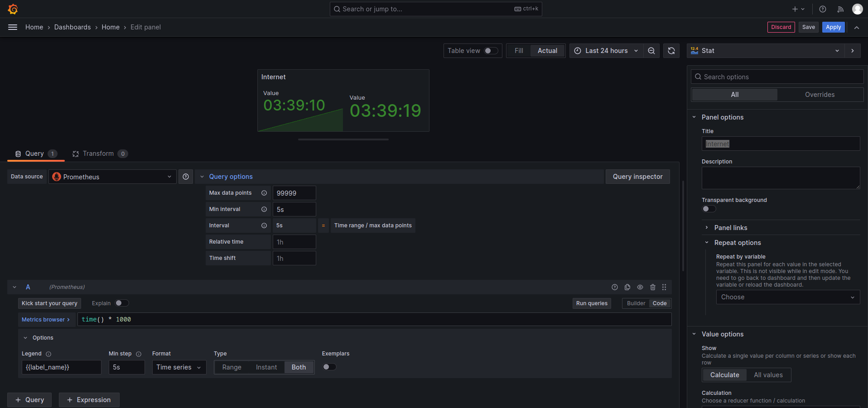Grab query A drag handle

(664, 287)
